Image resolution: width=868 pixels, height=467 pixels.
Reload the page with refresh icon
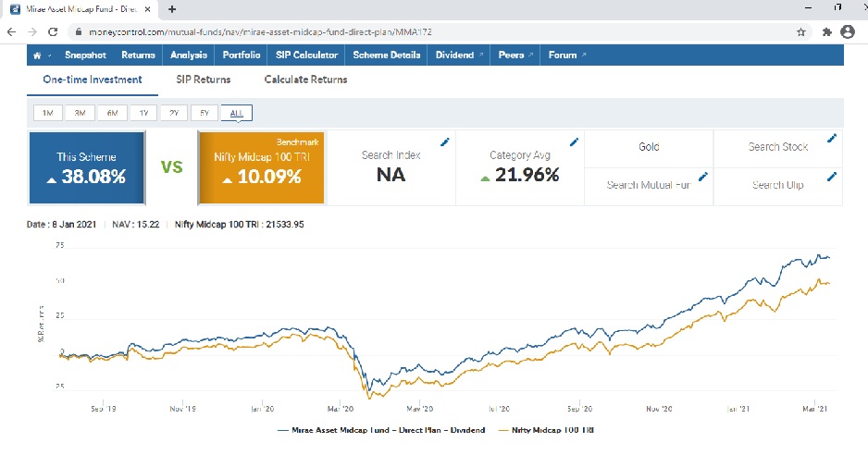point(53,32)
